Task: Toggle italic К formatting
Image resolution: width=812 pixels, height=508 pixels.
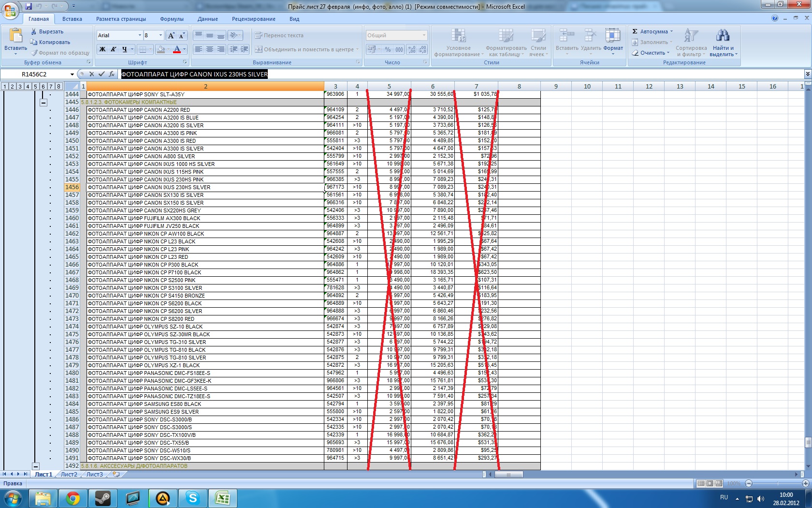Action: click(113, 49)
